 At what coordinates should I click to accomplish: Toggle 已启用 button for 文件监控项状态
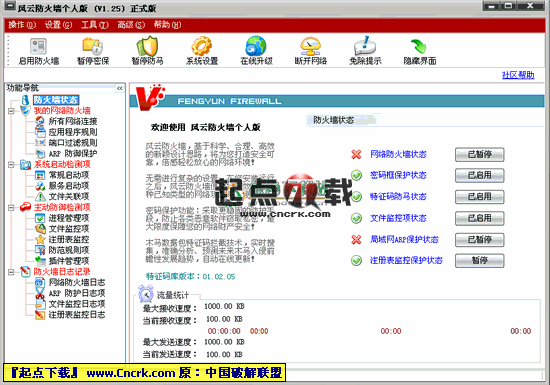pyautogui.click(x=479, y=218)
